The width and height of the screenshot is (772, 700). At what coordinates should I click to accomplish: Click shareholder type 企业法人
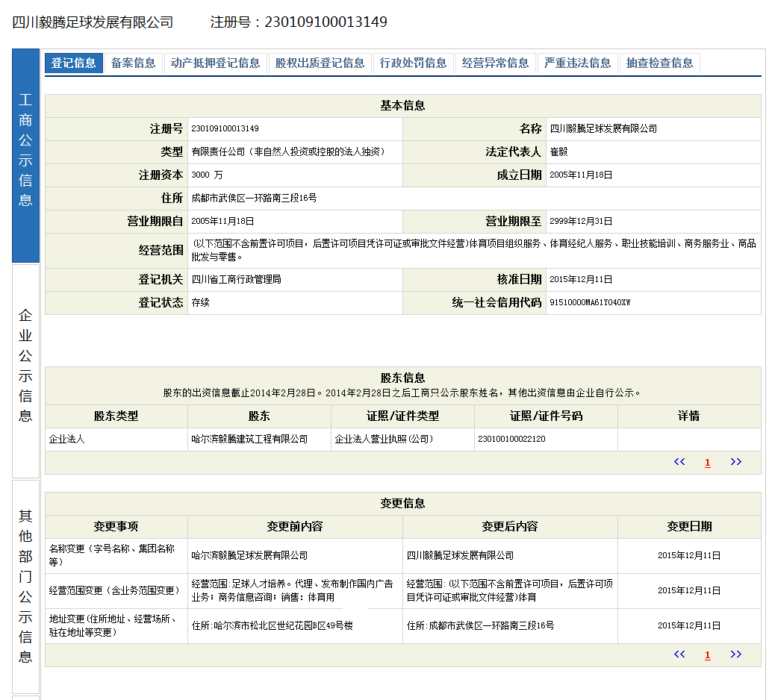coord(67,439)
